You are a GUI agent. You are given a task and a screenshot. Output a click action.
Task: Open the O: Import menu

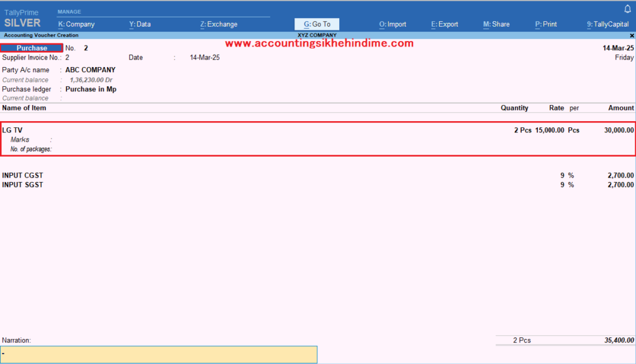(x=393, y=24)
